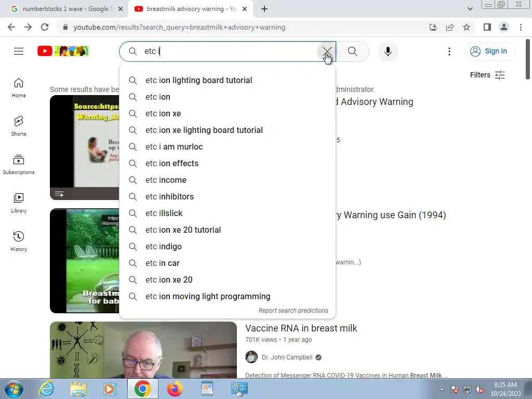Screen dimensions: 532x399
Task: Open Subscriptions in the sidebar
Action: [19, 165]
